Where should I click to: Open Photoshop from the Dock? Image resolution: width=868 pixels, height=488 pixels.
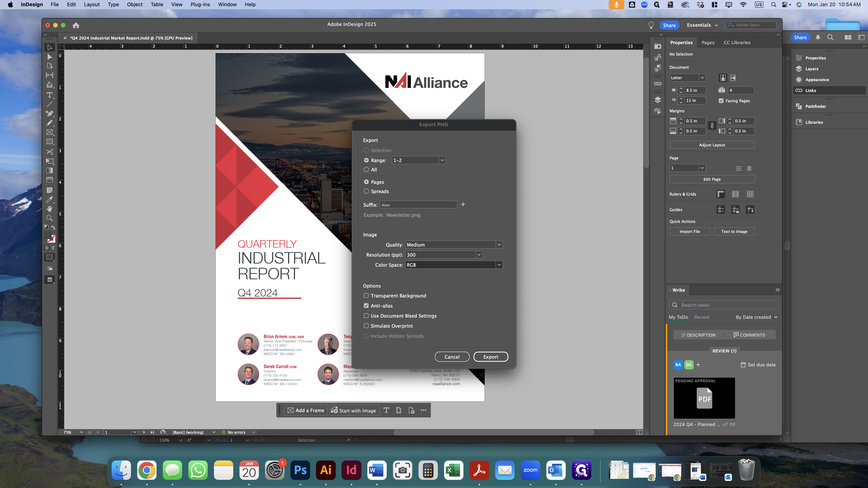pyautogui.click(x=300, y=470)
